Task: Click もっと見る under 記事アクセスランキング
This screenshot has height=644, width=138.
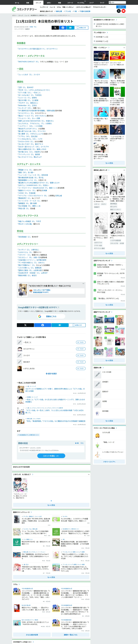Action: click(x=109, y=305)
